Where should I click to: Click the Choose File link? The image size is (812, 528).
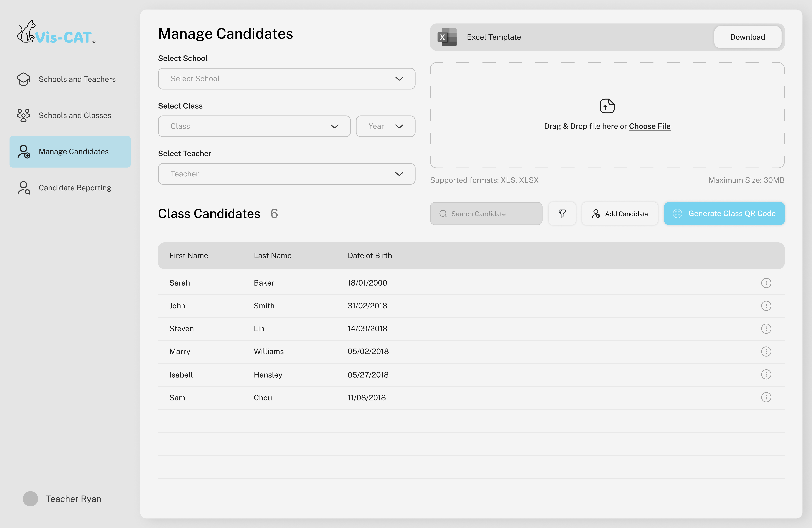pyautogui.click(x=649, y=126)
